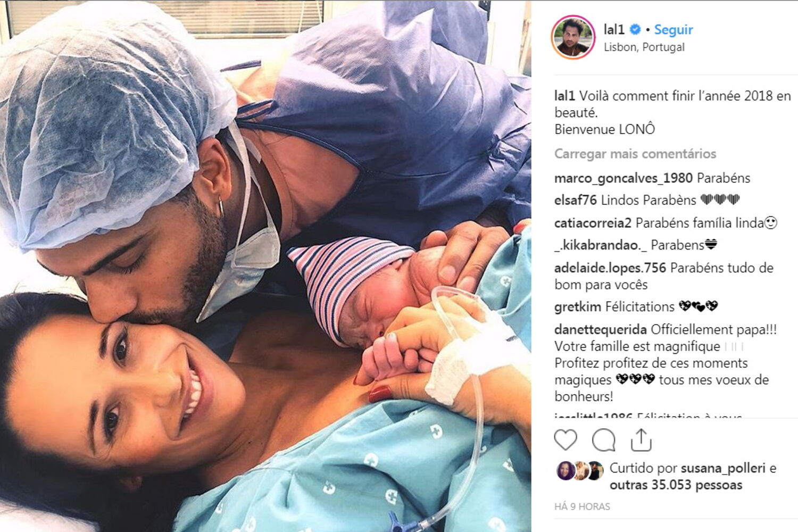Open the lal1 username in the header

614,29
